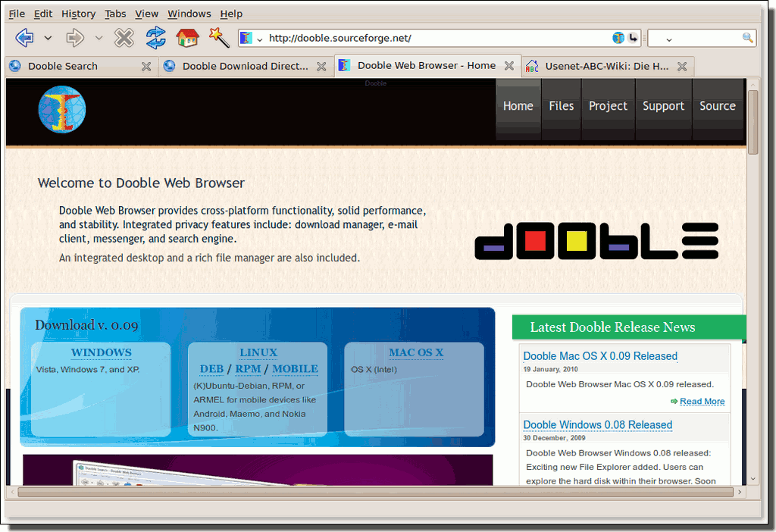Click the Forward navigation arrow
Screen dimensions: 776x532
tap(74, 37)
